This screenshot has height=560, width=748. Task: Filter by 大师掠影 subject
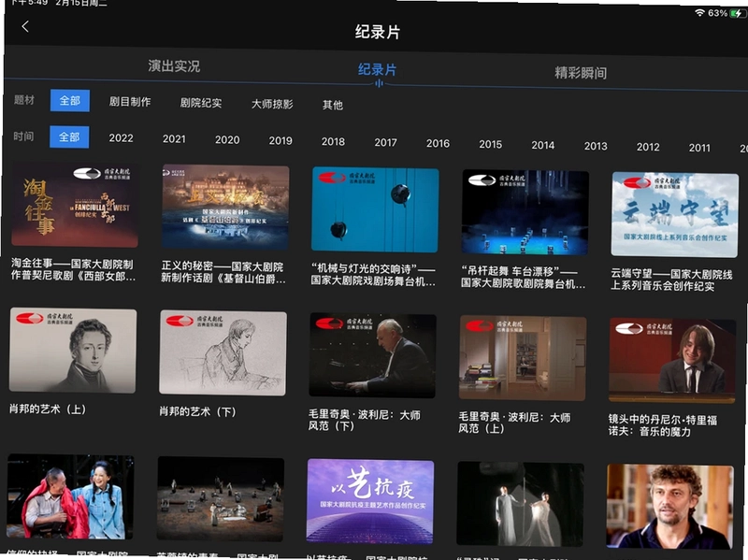[272, 104]
